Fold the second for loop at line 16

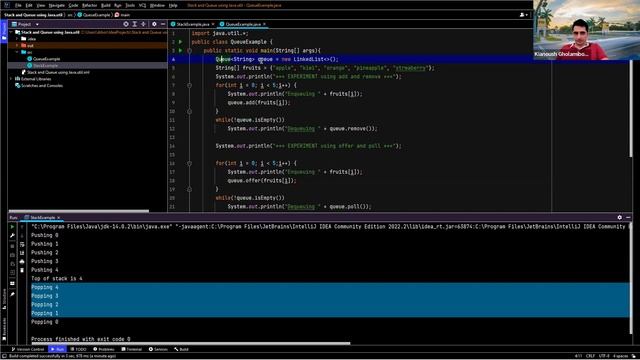(189, 163)
